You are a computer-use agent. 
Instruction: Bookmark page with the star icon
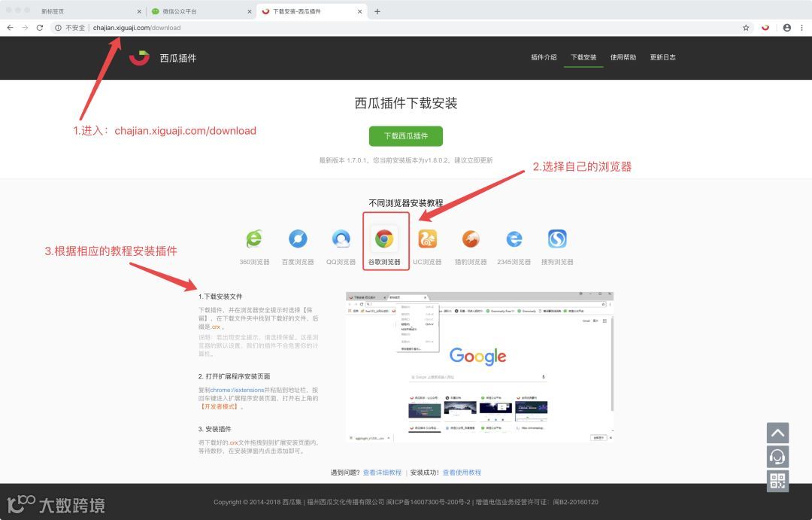point(746,28)
